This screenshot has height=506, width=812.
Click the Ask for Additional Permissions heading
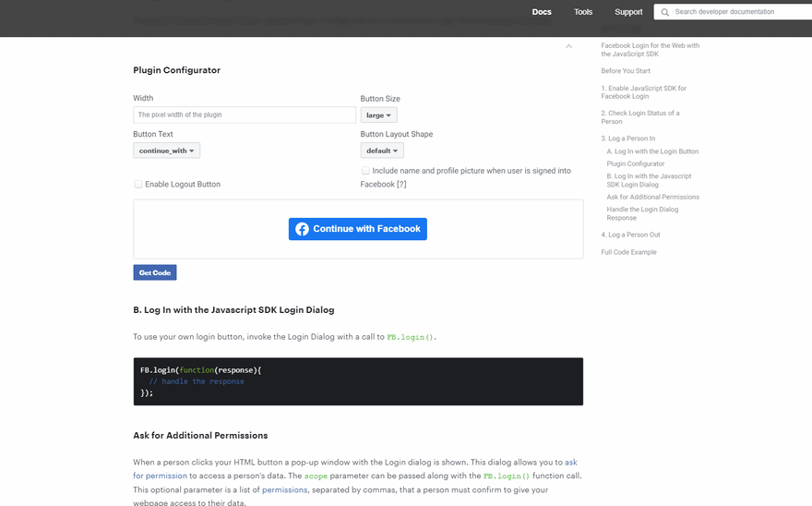click(x=200, y=436)
